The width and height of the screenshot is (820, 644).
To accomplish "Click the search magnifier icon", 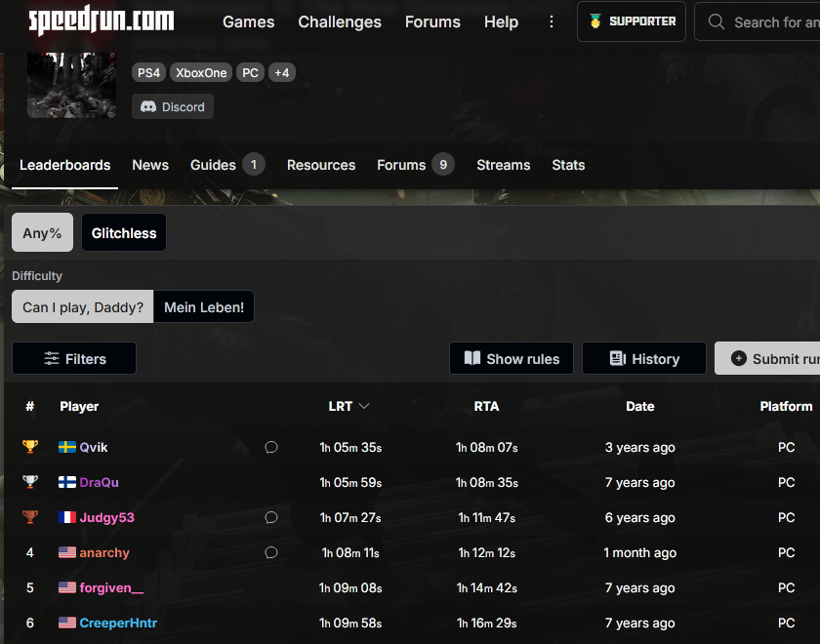I will 716,21.
